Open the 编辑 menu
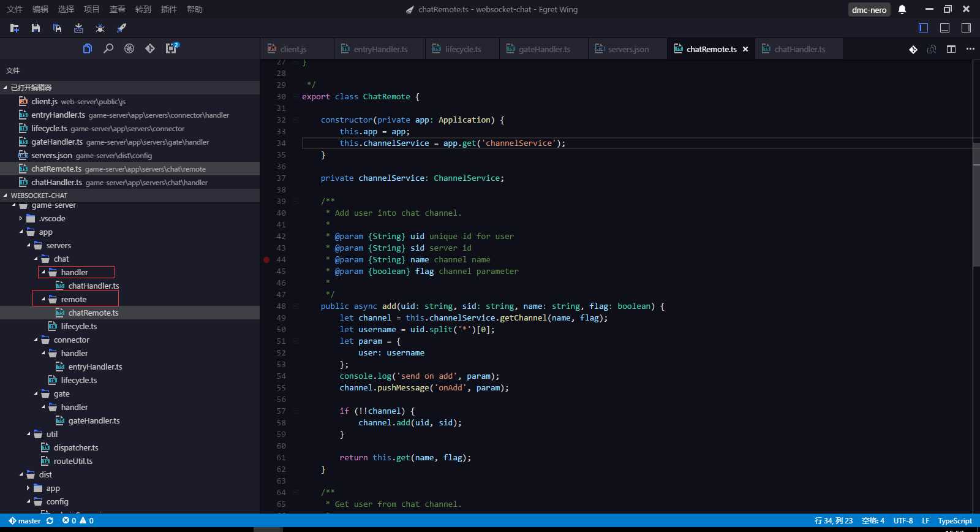The image size is (980, 532). (40, 9)
